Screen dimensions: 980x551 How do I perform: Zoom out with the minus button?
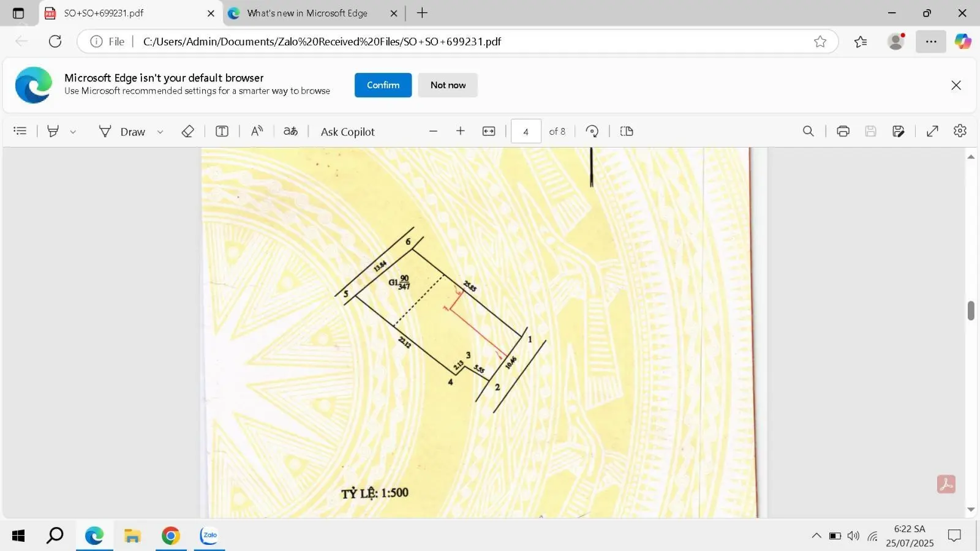click(434, 131)
